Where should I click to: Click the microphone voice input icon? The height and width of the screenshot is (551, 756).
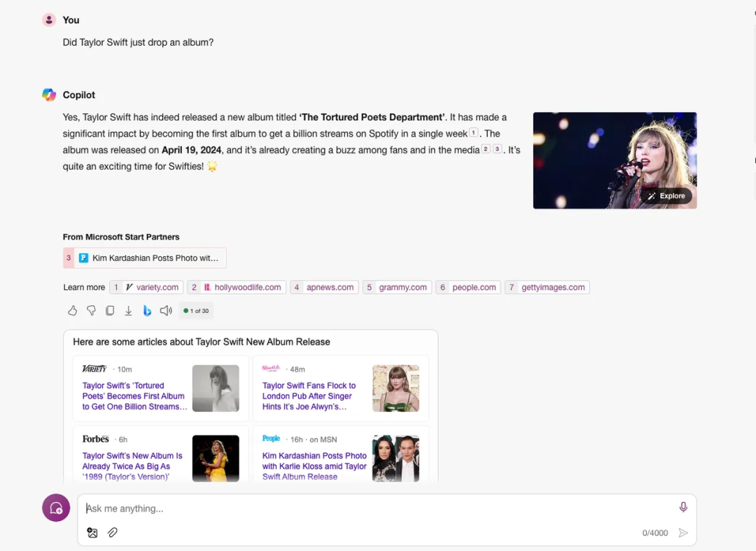point(683,507)
